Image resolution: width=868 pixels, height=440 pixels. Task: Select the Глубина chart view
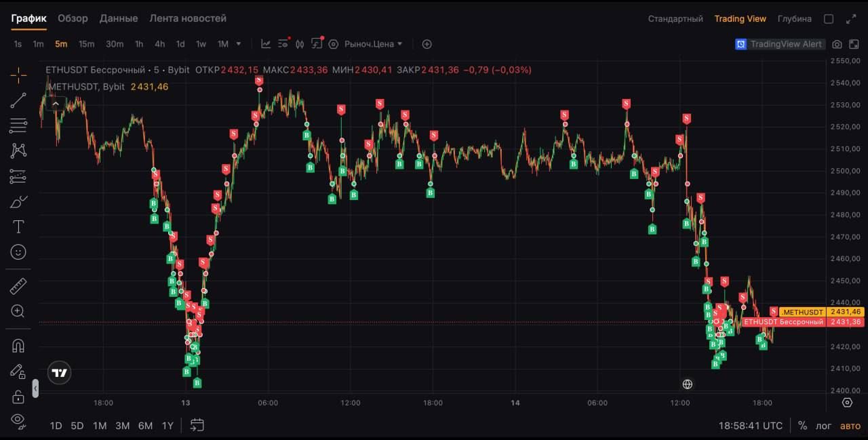click(x=795, y=19)
